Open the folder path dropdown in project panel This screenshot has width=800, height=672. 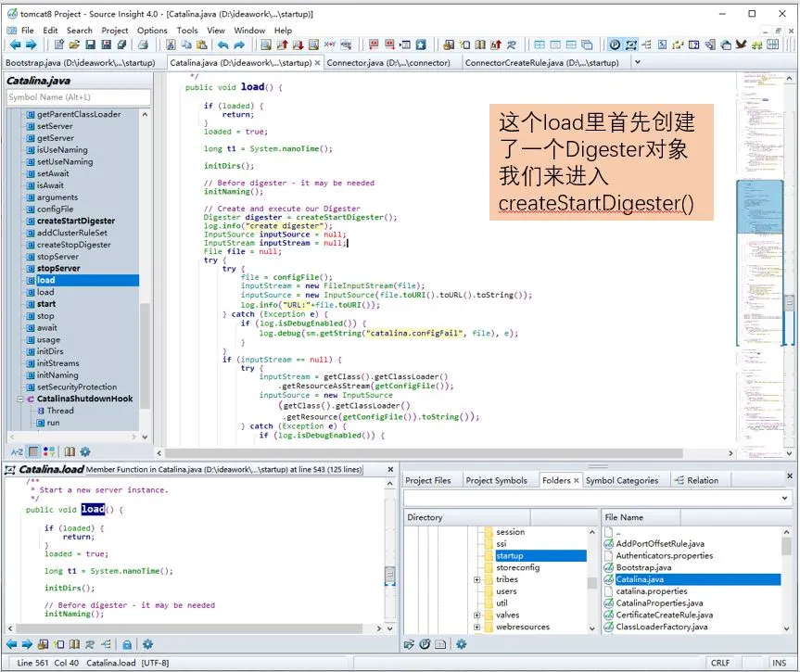click(784, 498)
